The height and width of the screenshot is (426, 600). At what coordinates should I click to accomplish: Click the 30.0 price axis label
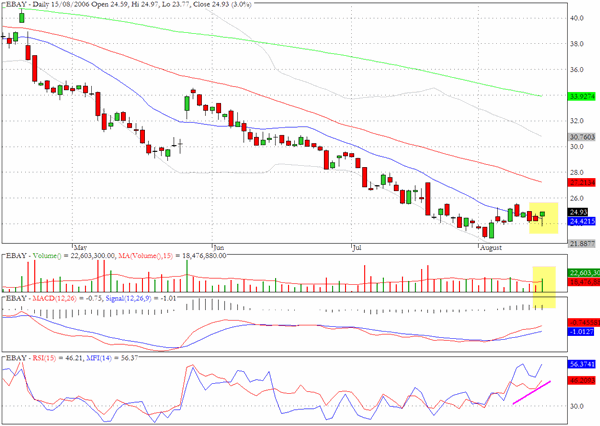click(576, 147)
